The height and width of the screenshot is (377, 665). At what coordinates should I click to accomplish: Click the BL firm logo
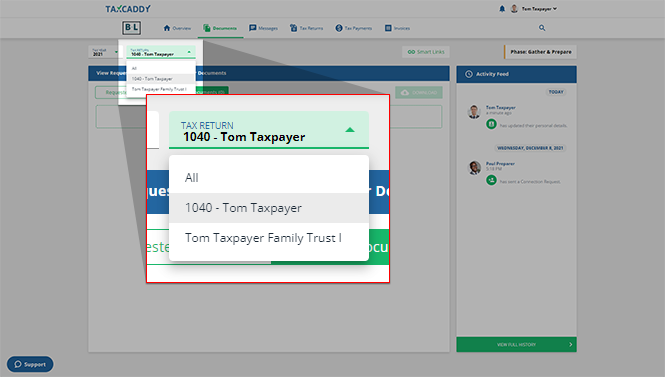[x=131, y=28]
